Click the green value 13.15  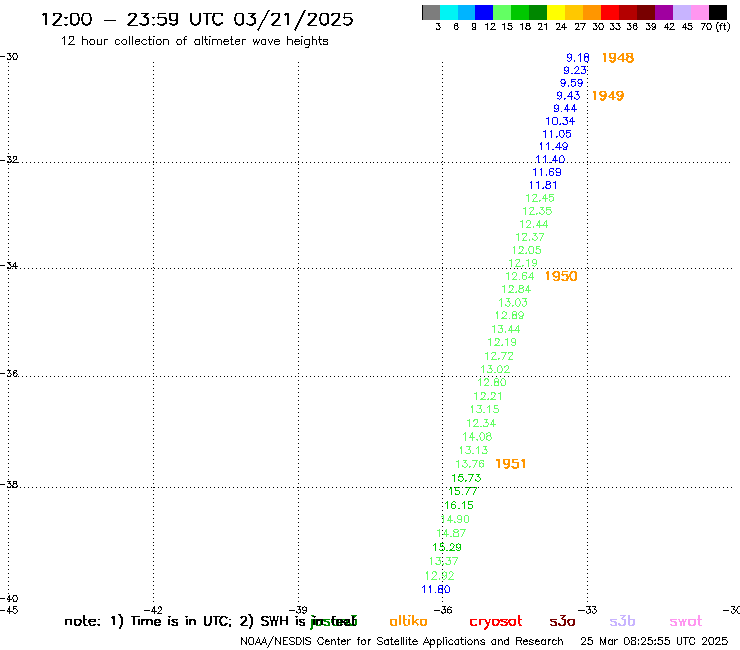tap(485, 409)
